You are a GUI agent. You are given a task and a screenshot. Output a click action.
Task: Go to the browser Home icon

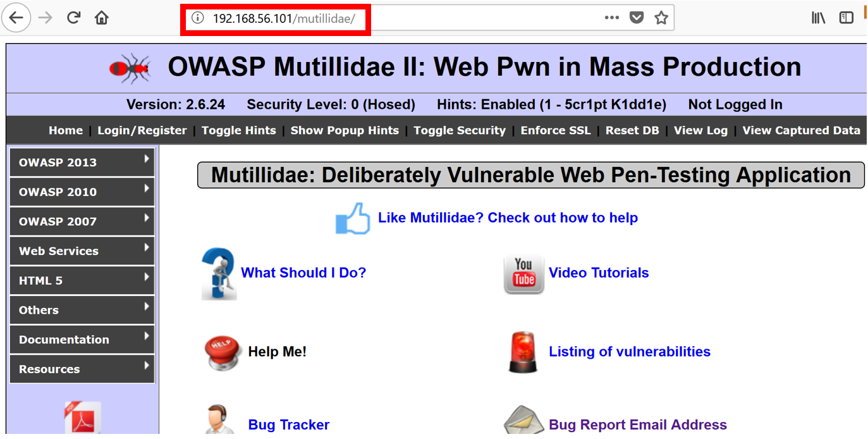coord(101,18)
